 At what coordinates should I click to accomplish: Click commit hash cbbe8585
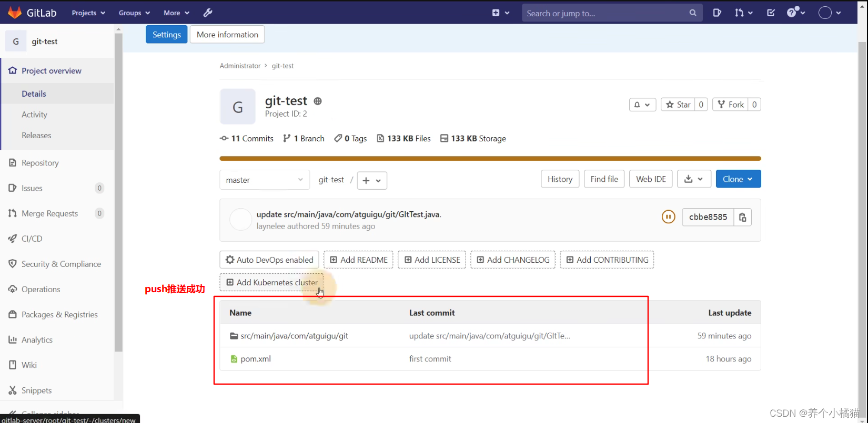[708, 217]
